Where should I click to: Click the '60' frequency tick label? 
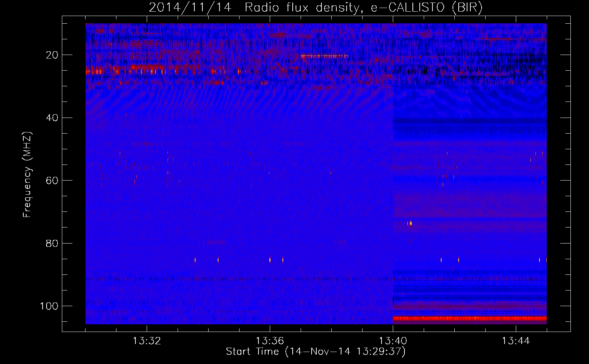click(52, 181)
